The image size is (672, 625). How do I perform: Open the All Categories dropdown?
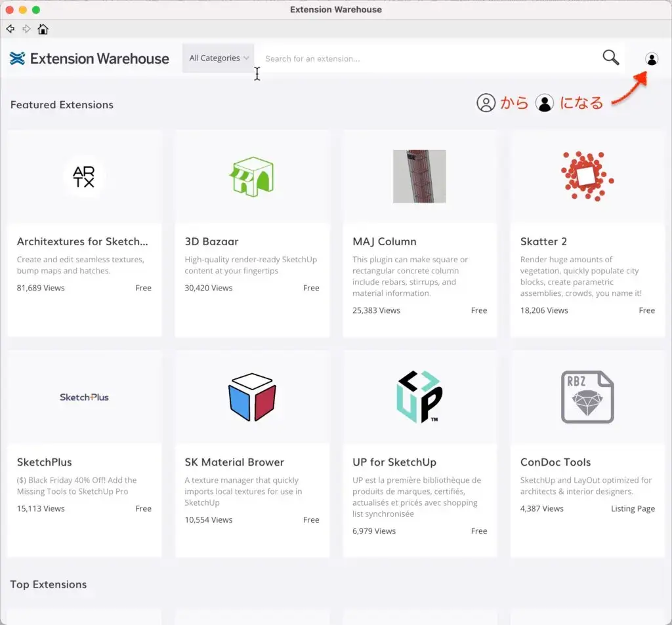(x=219, y=58)
